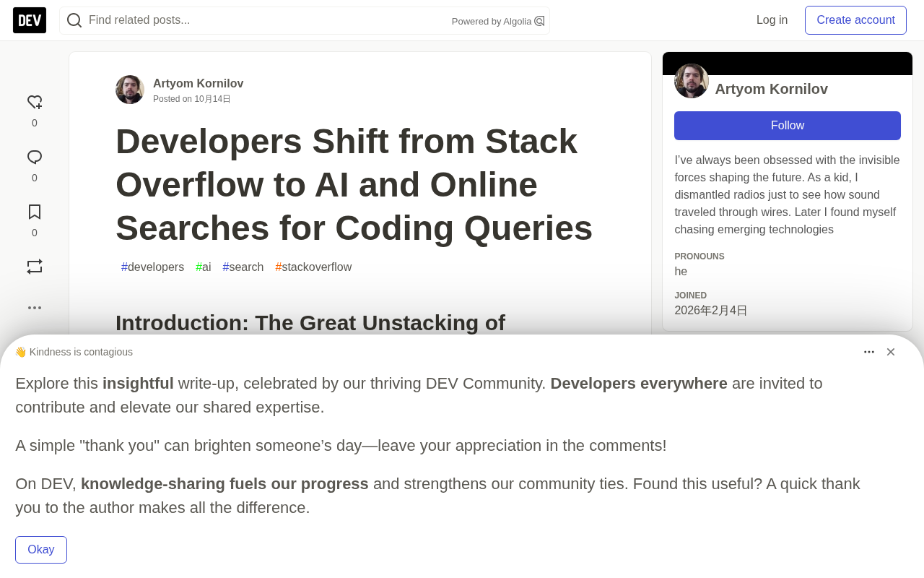Dismiss the Kindness is contagious banner
Image resolution: width=924 pixels, height=578 pixels.
point(891,352)
